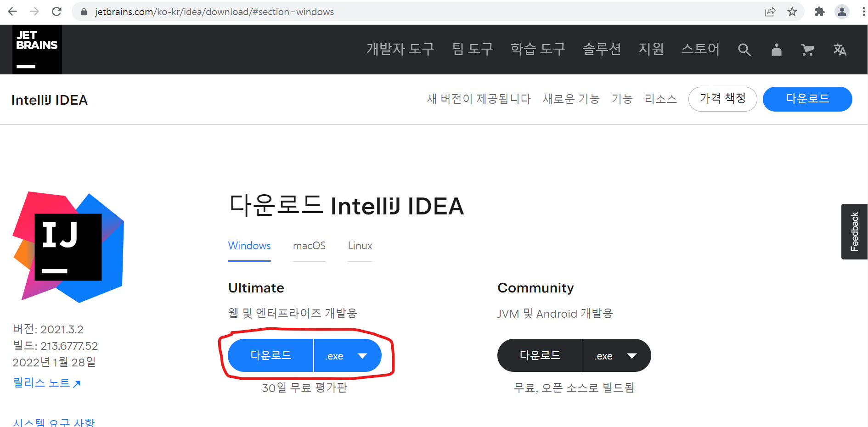Click the site lock icon in address bar

[x=84, y=12]
